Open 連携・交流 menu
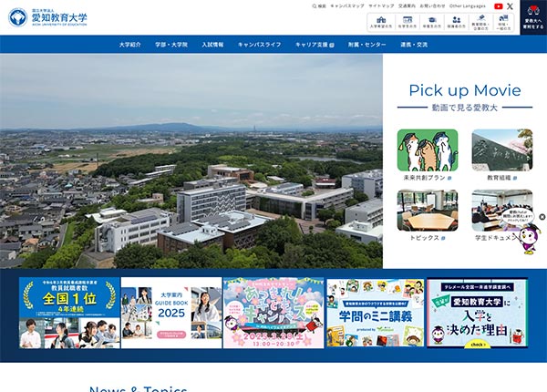This screenshot has width=547, height=392. click(414, 45)
